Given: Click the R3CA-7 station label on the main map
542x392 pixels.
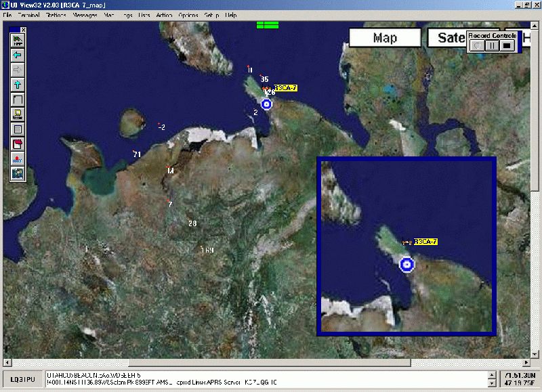Looking at the screenshot, I should pos(285,88).
